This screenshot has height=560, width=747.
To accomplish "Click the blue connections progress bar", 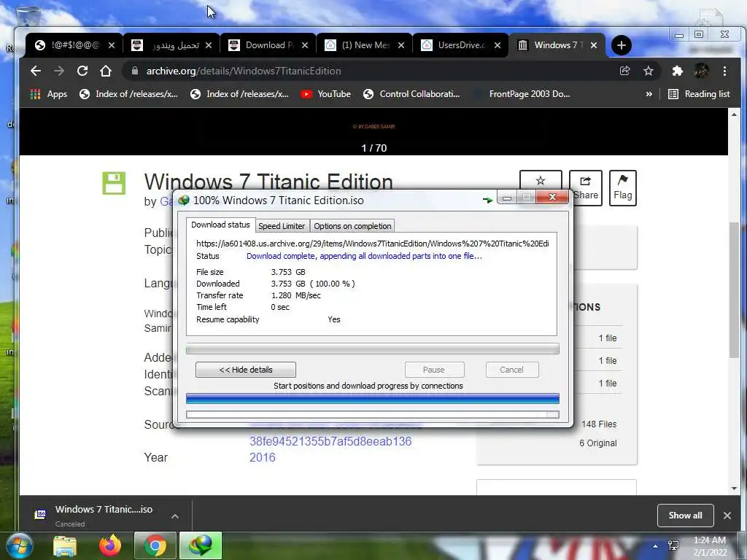I will click(373, 399).
